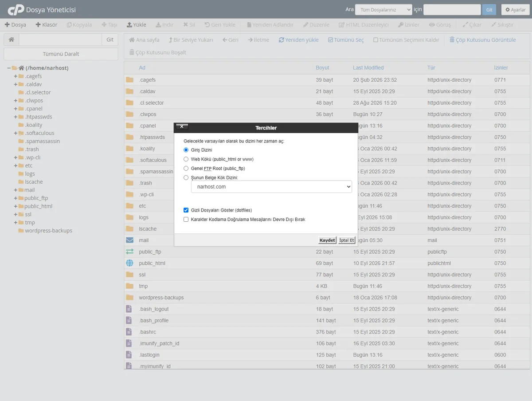Image resolution: width=532 pixels, height=401 pixels.
Task: Click the Düzenle edit tool
Action: [316, 25]
